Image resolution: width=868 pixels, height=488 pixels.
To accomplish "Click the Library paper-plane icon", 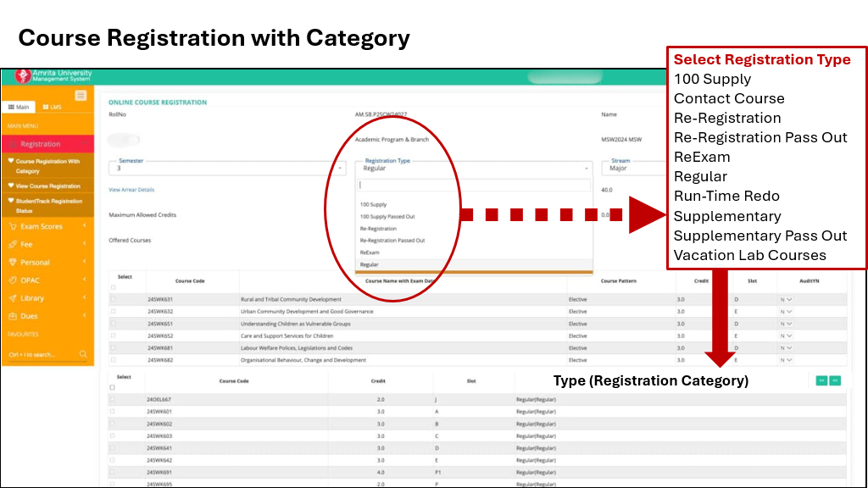I will point(13,298).
